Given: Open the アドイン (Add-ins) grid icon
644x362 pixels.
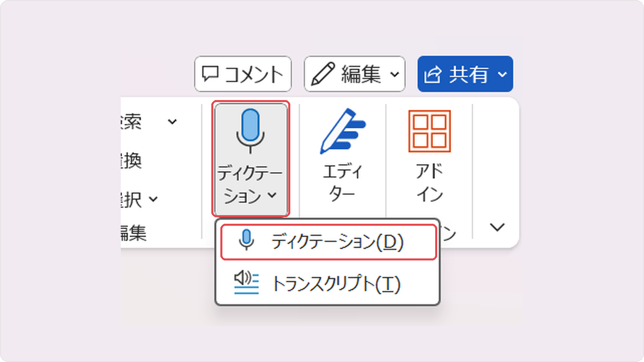Looking at the screenshot, I should point(429,132).
